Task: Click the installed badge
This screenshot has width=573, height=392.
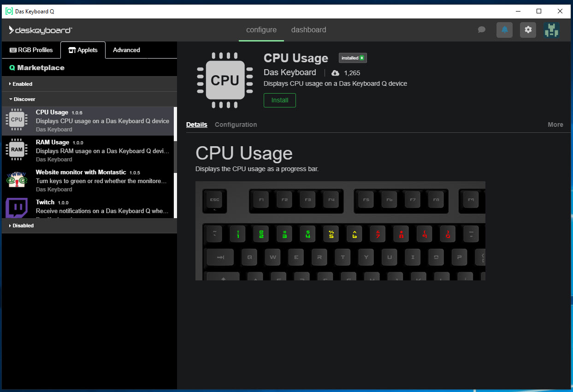Action: coord(353,58)
